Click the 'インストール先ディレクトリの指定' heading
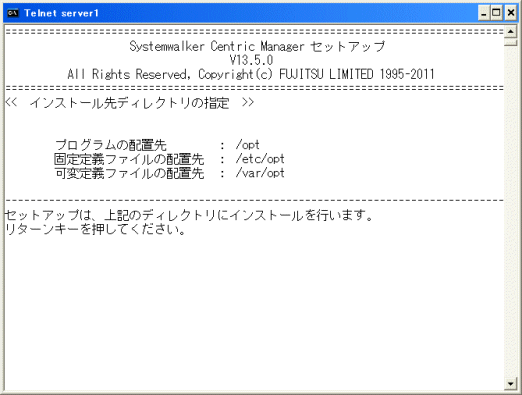522x395 pixels. click(130, 103)
